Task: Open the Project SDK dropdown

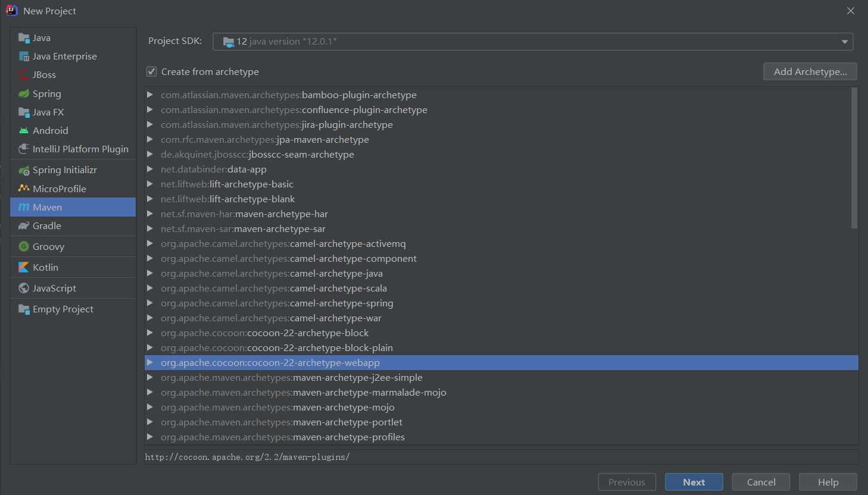Action: (844, 42)
